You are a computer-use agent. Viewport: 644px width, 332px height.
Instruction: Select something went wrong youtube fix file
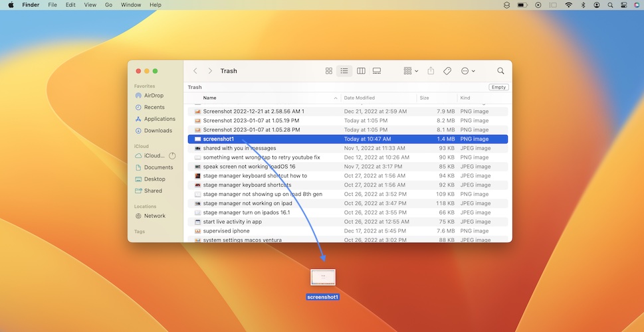point(348,157)
